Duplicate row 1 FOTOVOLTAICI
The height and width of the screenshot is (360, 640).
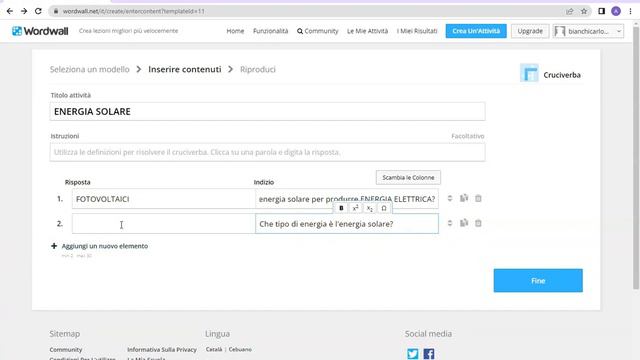coord(464,198)
